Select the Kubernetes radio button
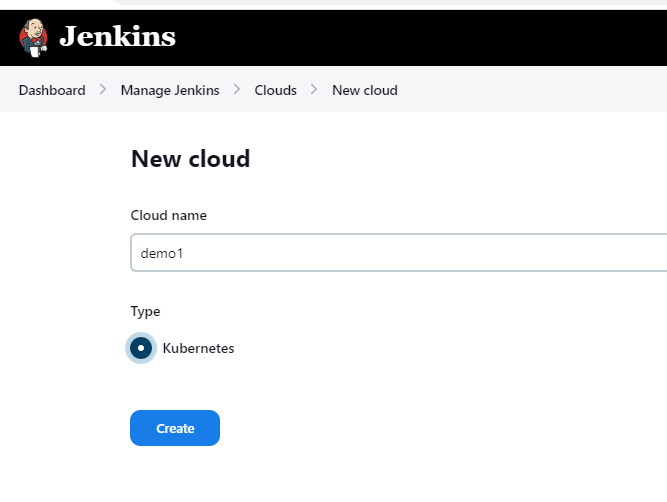Image resolution: width=667 pixels, height=502 pixels. [x=141, y=348]
